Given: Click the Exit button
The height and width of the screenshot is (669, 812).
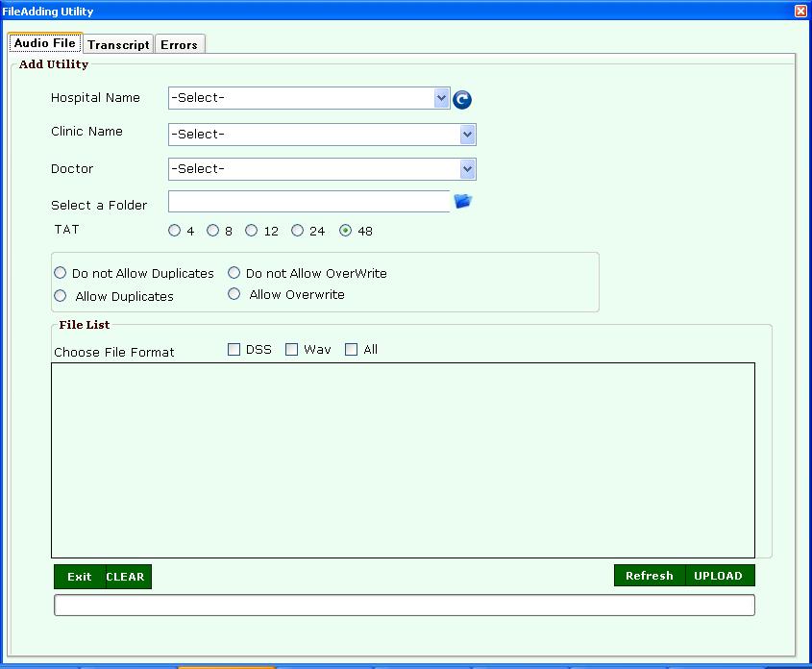Looking at the screenshot, I should pyautogui.click(x=79, y=577).
